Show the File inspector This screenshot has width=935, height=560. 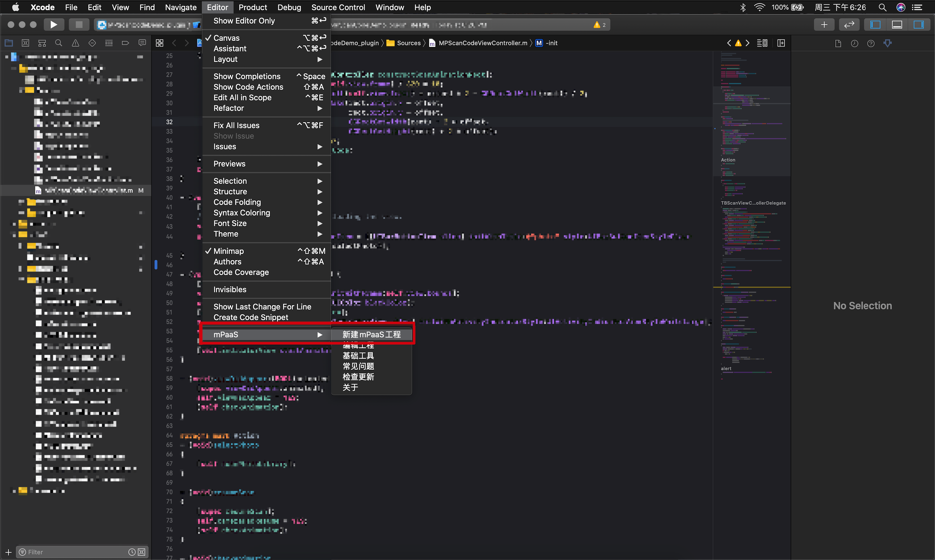pos(838,44)
